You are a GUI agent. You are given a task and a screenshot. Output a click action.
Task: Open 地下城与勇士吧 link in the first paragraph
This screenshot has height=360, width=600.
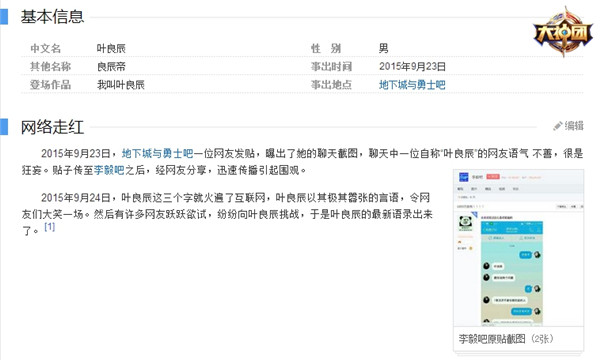157,153
